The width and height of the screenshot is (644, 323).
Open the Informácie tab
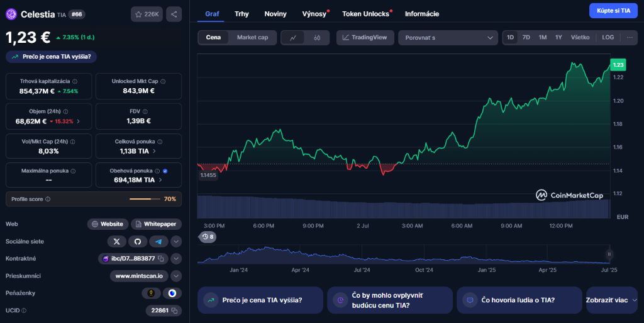(422, 14)
